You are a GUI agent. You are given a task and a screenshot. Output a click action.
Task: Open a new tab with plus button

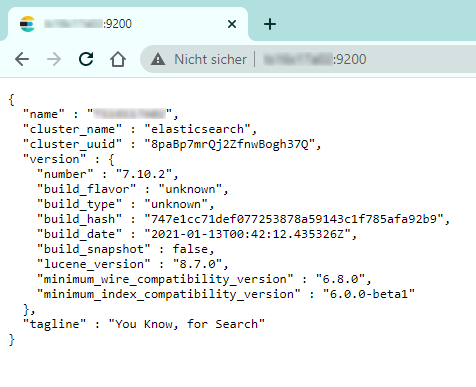point(270,24)
